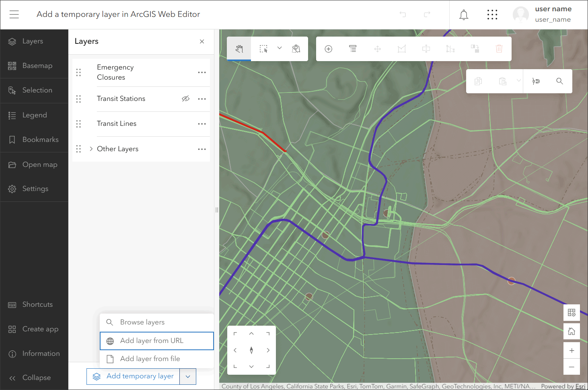Viewport: 588px width, 390px height.
Task: Open Layers in the sidebar
Action: click(34, 41)
